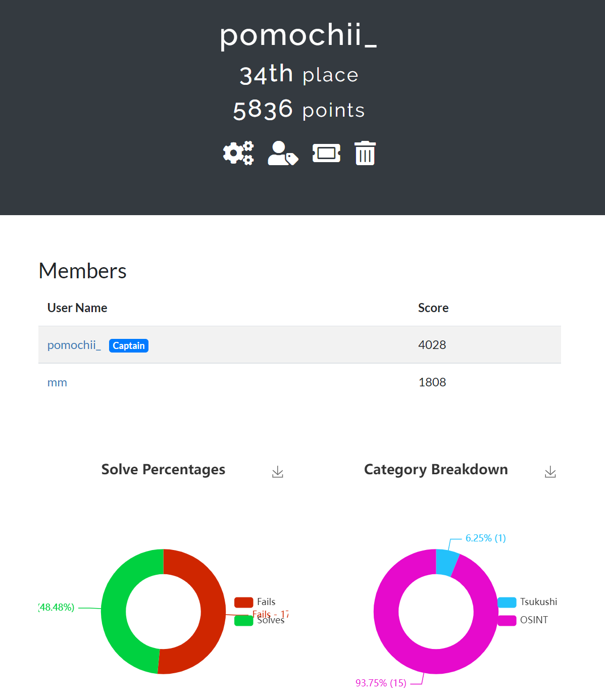Viewport: 605px width, 700px height.
Task: Click the user tag captain icon
Action: click(x=282, y=153)
